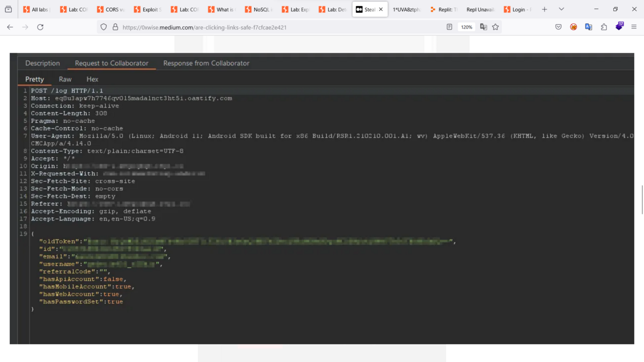The width and height of the screenshot is (644, 362).
Task: Switch to the Replit: T tab
Action: [x=443, y=10]
